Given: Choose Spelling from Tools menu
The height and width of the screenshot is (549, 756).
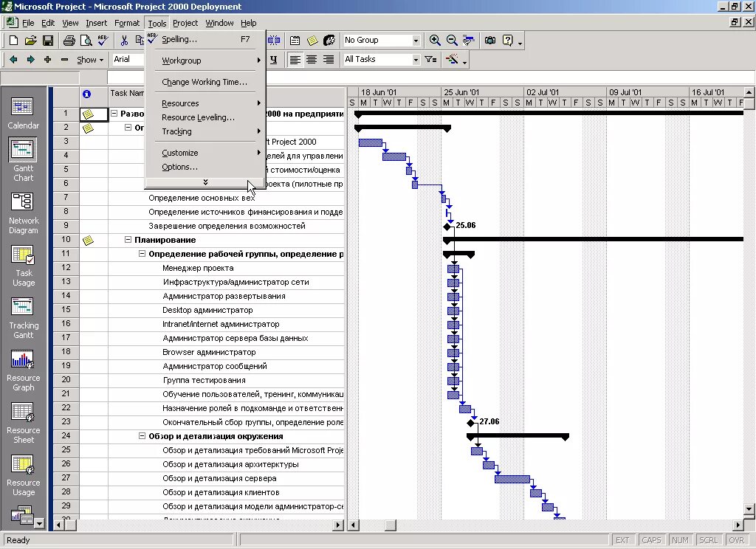Looking at the screenshot, I should click(x=205, y=39).
